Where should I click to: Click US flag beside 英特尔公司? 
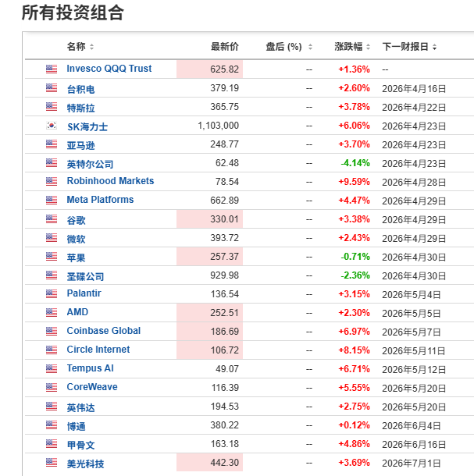pos(52,163)
